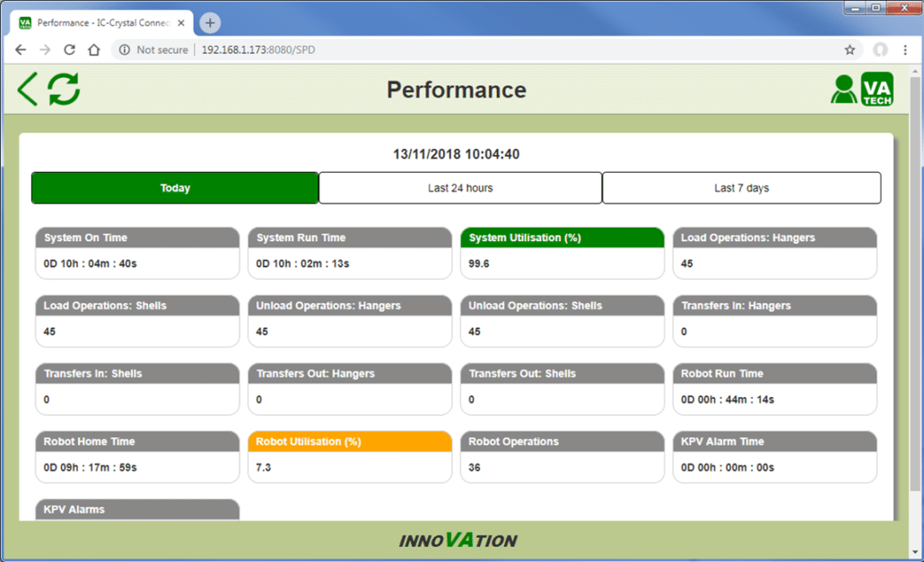Open a new browser tab
The image size is (924, 562).
click(x=210, y=22)
